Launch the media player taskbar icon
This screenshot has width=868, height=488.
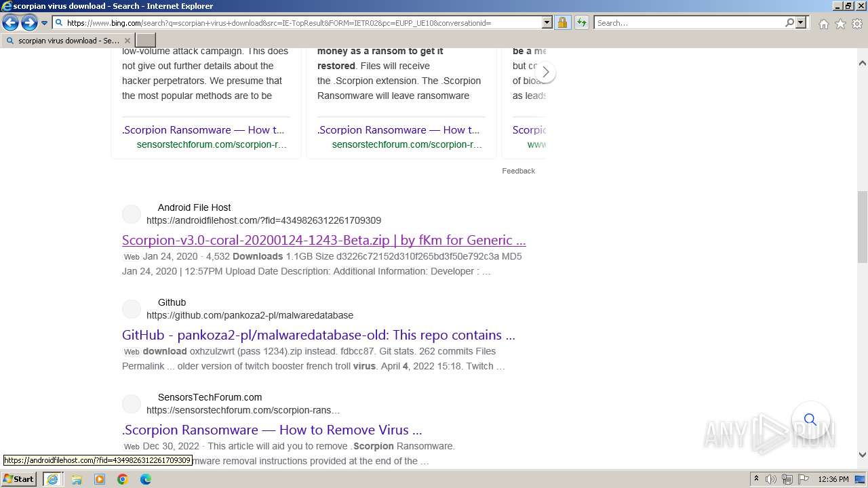[x=100, y=479]
